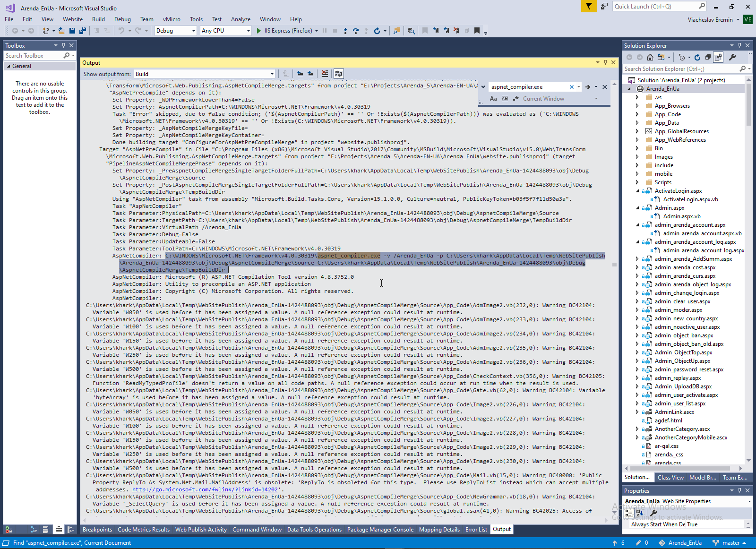Open Properties via the Solution Explorer wrench icon
Screen dimensions: 756x549
tap(732, 57)
